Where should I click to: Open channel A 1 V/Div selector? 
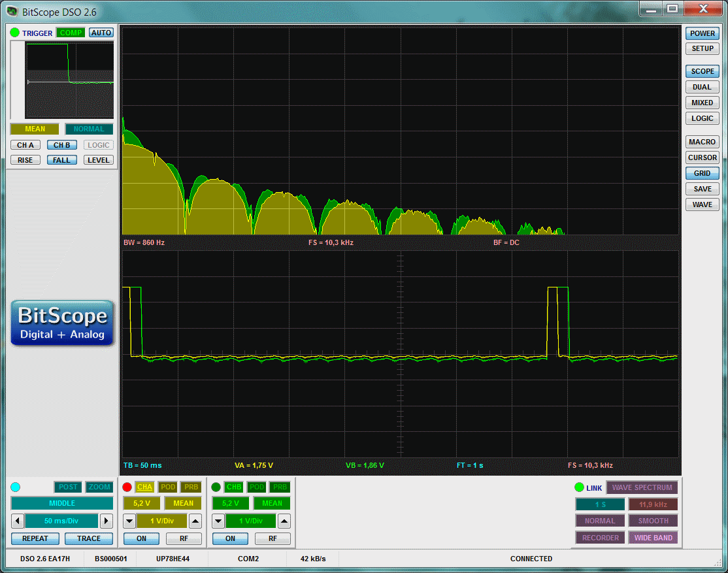pos(162,521)
